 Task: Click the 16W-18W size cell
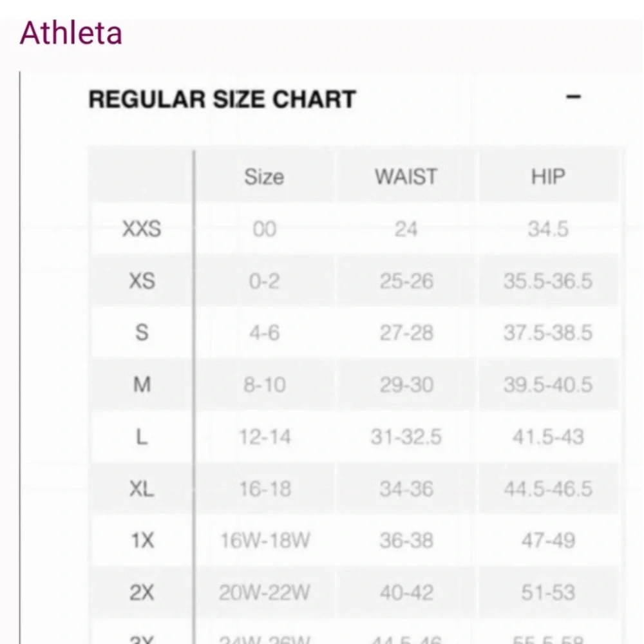[264, 540]
